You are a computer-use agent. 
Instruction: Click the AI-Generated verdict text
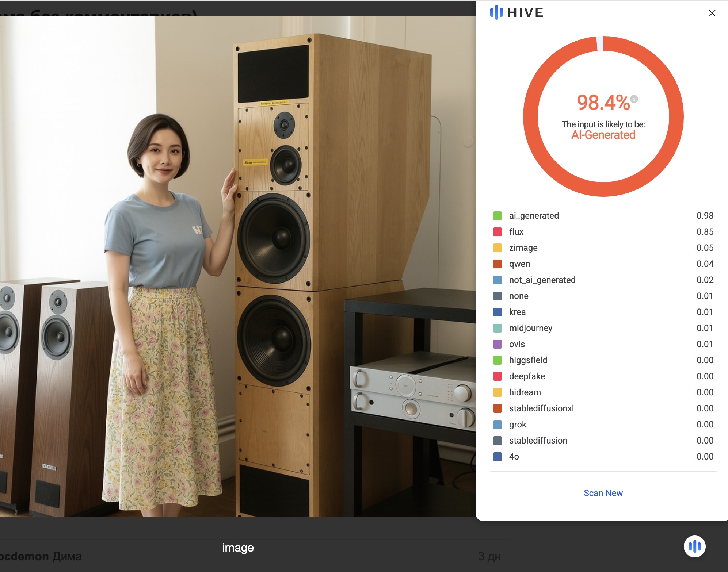coord(603,135)
